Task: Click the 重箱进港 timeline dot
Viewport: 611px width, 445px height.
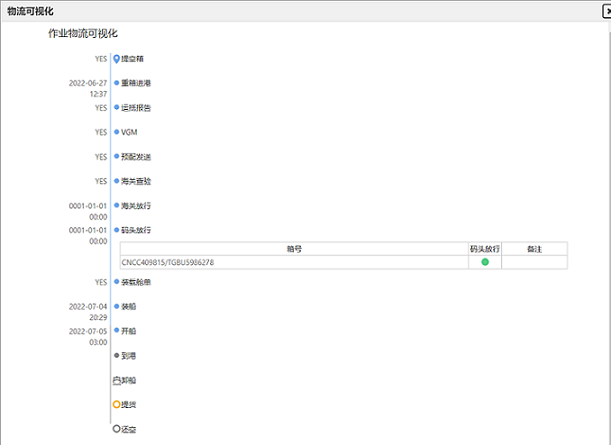Action: (x=117, y=83)
